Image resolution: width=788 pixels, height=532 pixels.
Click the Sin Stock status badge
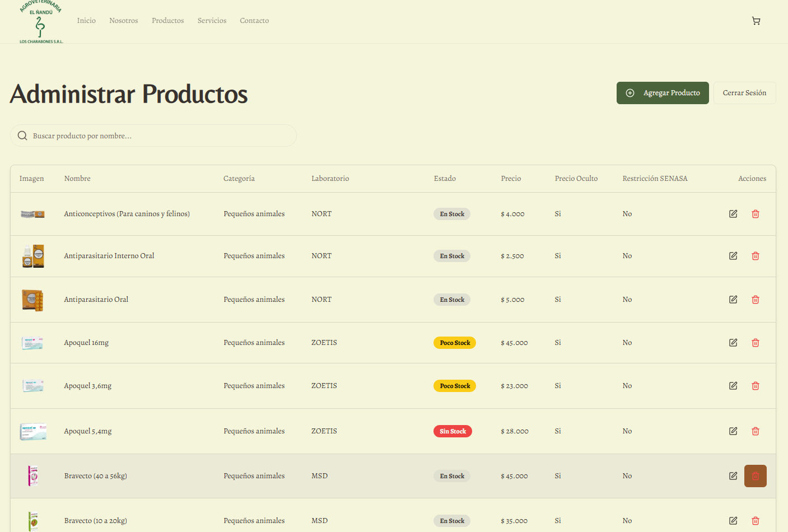pos(453,431)
